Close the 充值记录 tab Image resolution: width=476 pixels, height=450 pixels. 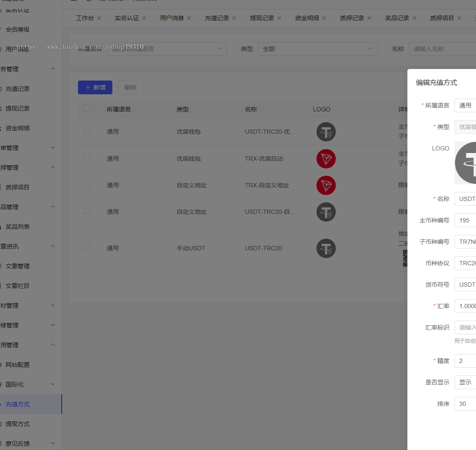point(234,18)
